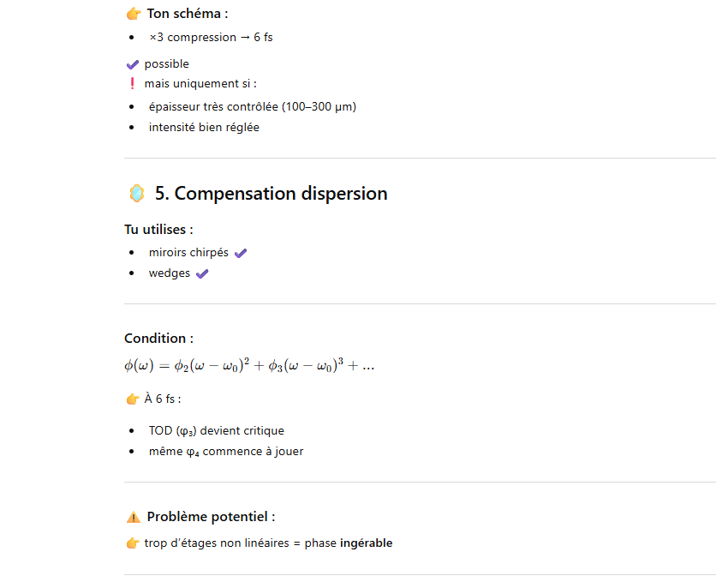Screen dimensions: 728x576
Task: Click the "×3 compression → 6 fs" bullet
Action: (x=211, y=38)
